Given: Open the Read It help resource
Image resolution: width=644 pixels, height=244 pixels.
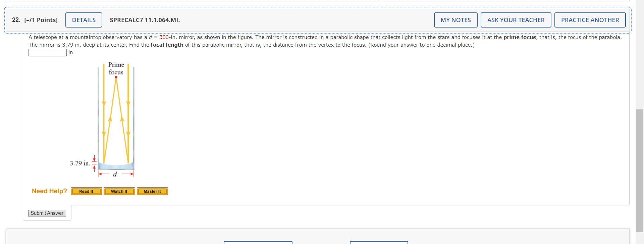Looking at the screenshot, I should [86, 191].
